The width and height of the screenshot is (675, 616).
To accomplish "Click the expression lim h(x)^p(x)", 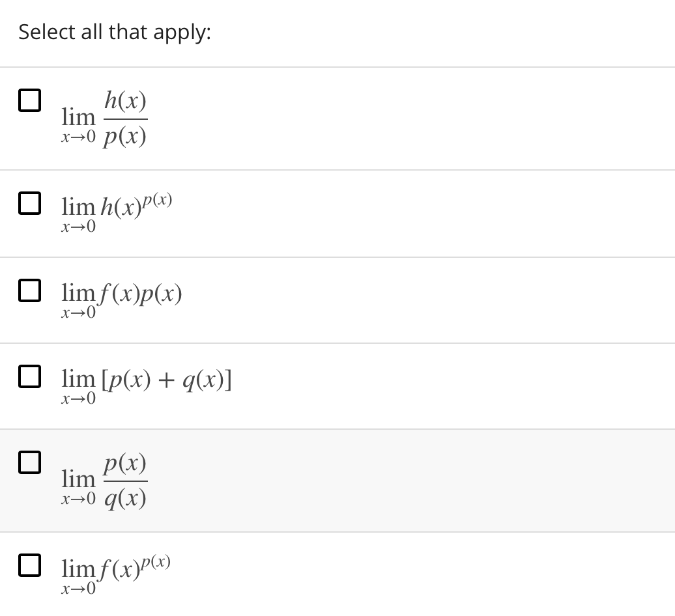I will point(114,210).
